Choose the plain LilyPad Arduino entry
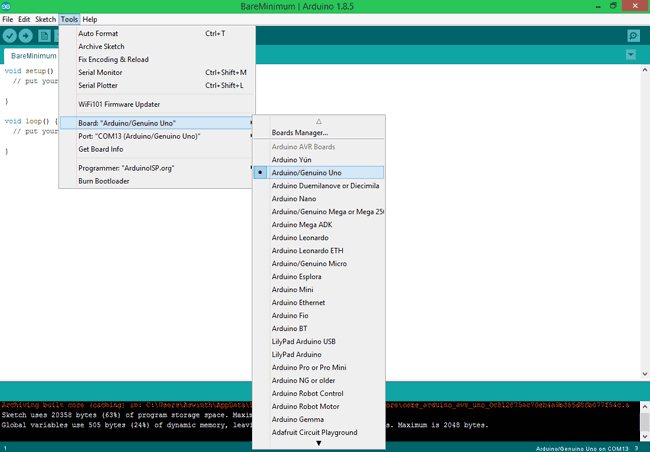This screenshot has width=650, height=452. pyautogui.click(x=319, y=355)
